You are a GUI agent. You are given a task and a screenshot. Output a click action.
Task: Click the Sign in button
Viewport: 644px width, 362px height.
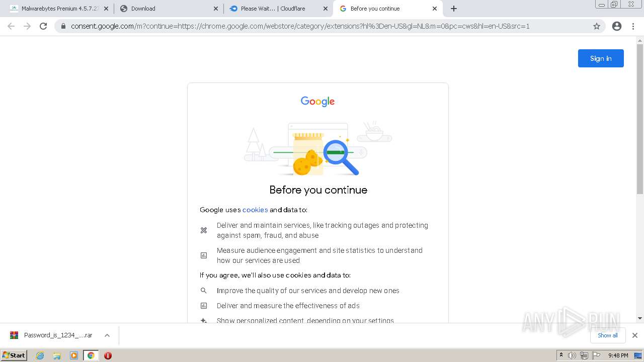(601, 58)
